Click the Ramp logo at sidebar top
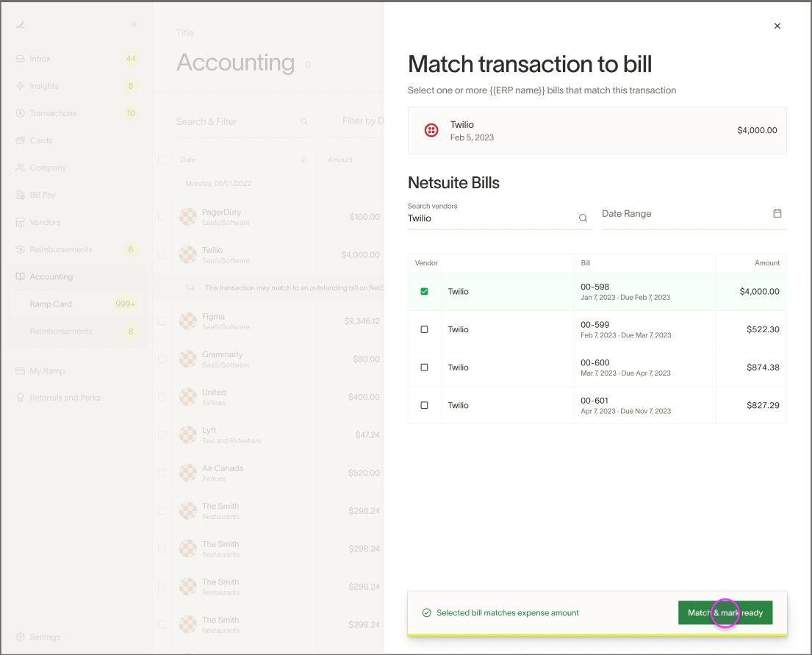 20,24
